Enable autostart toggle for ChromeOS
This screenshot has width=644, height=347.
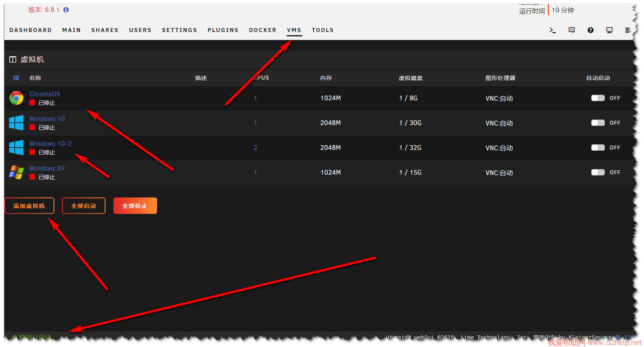pyautogui.click(x=598, y=98)
